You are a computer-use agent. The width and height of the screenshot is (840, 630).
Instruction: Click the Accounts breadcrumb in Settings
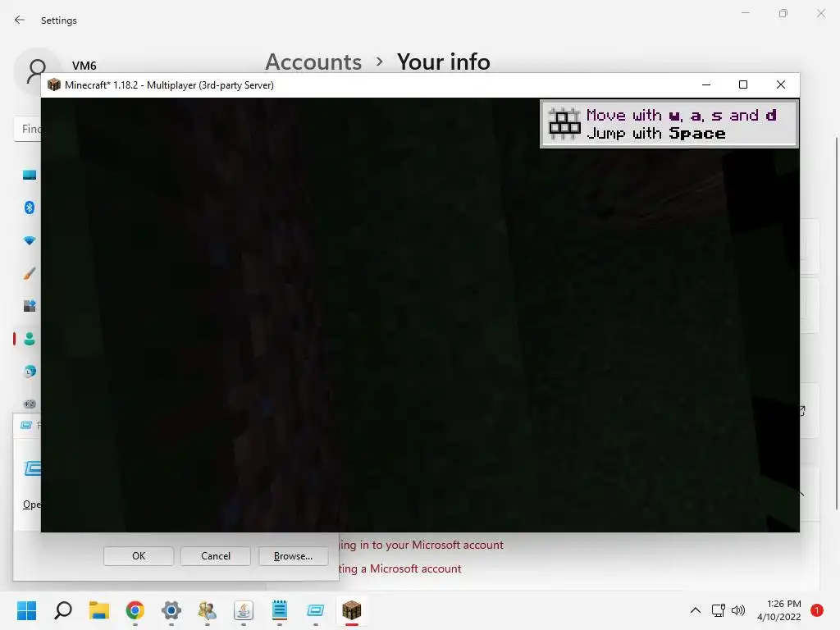coord(313,62)
